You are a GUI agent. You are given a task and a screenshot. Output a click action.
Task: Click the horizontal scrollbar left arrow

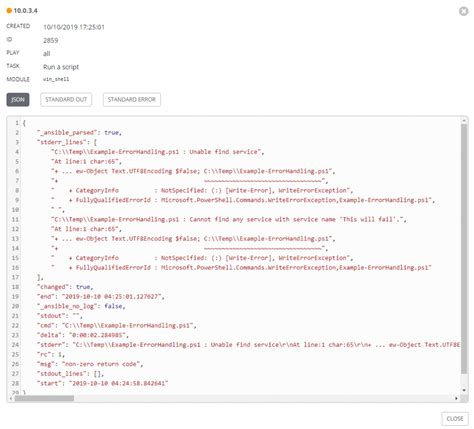[11, 398]
